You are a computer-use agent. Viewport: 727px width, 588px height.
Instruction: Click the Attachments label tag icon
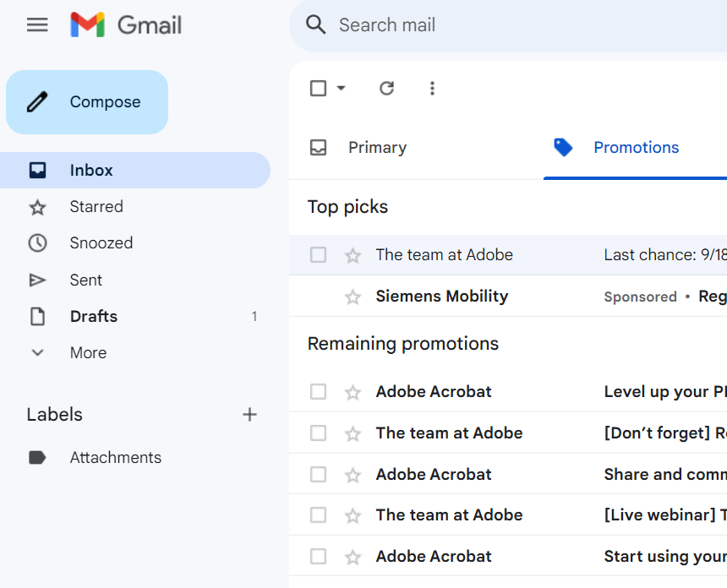[x=37, y=458]
